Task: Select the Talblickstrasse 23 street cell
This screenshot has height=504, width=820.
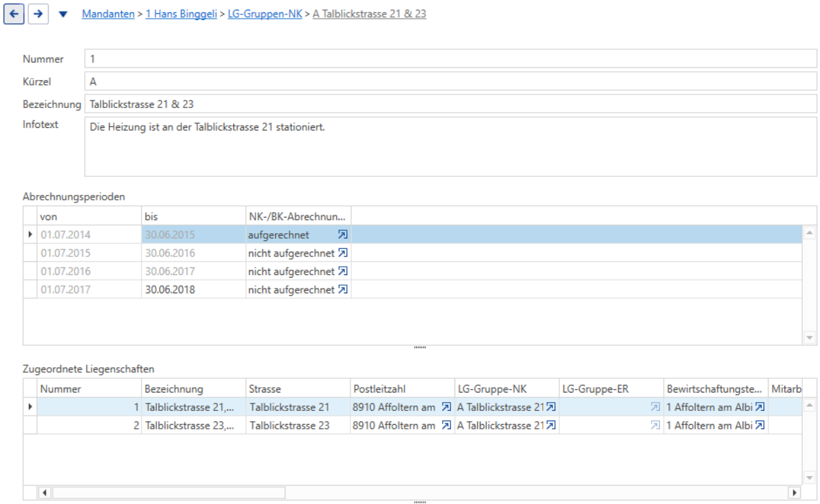Action: 298,425
